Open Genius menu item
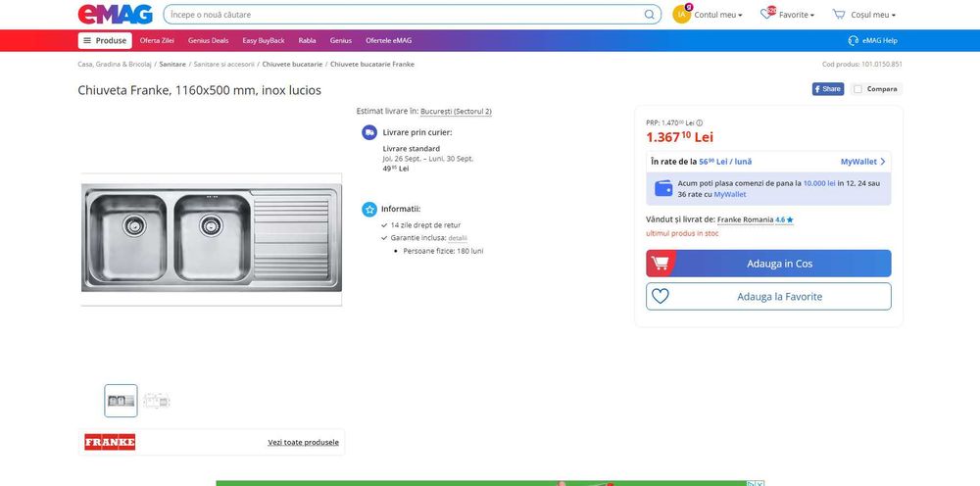This screenshot has width=980, height=486. pos(341,40)
